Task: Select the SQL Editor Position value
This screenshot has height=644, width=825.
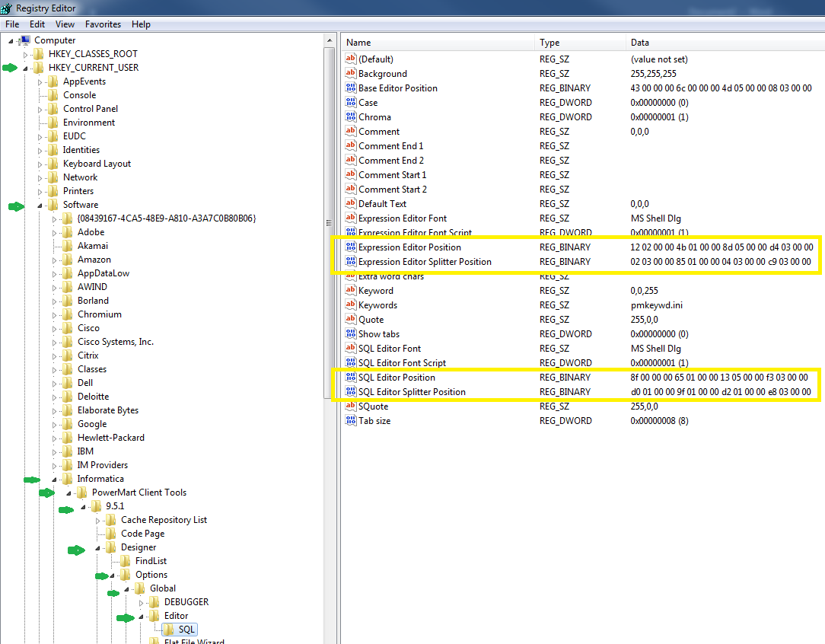Action: point(397,378)
